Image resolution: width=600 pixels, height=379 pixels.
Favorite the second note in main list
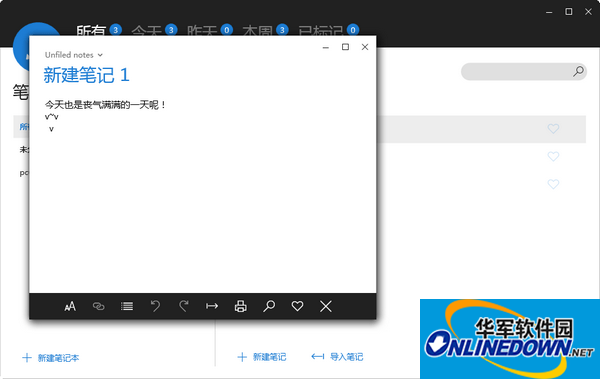tap(553, 156)
